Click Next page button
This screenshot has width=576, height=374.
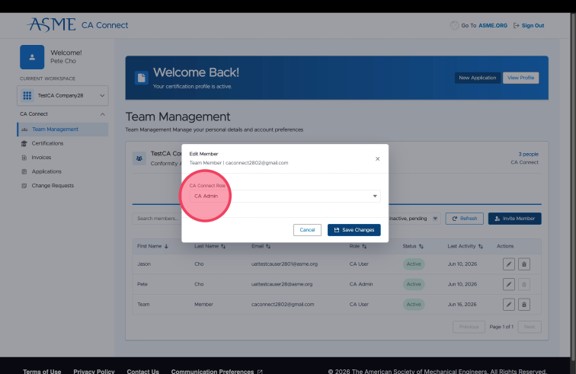[529, 327]
